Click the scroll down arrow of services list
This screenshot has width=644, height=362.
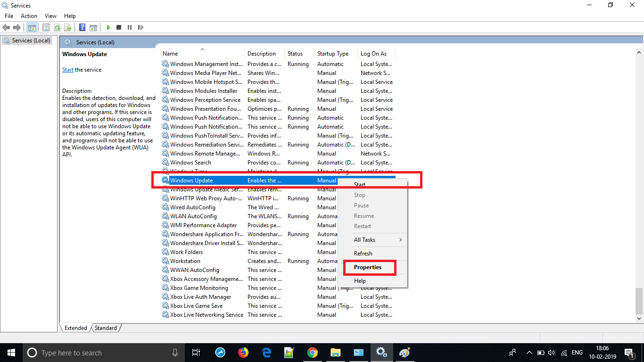(x=639, y=319)
